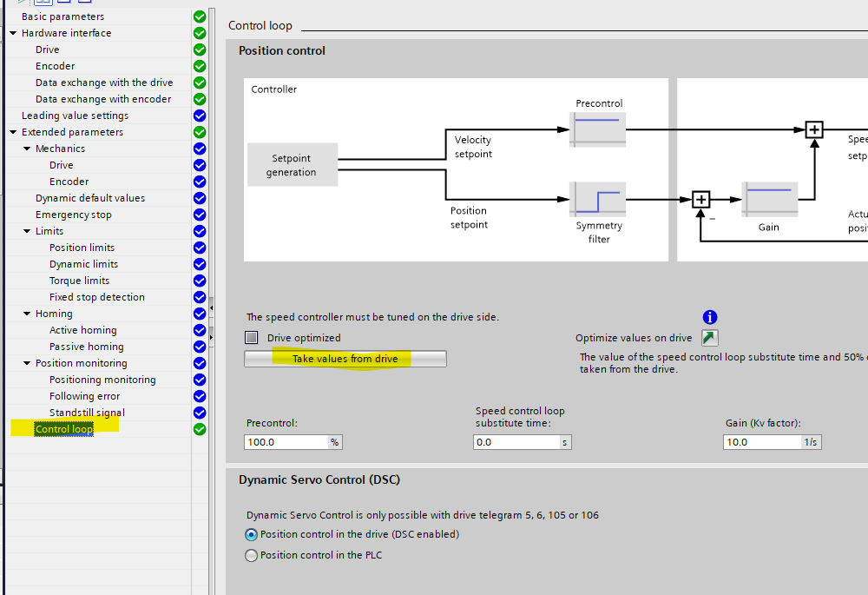The width and height of the screenshot is (868, 595).
Task: Click blue status checkmark beside Torque limits
Action: tap(200, 281)
